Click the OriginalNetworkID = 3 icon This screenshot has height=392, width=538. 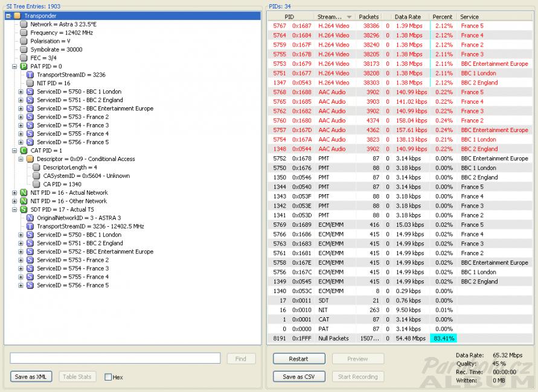(x=30, y=218)
